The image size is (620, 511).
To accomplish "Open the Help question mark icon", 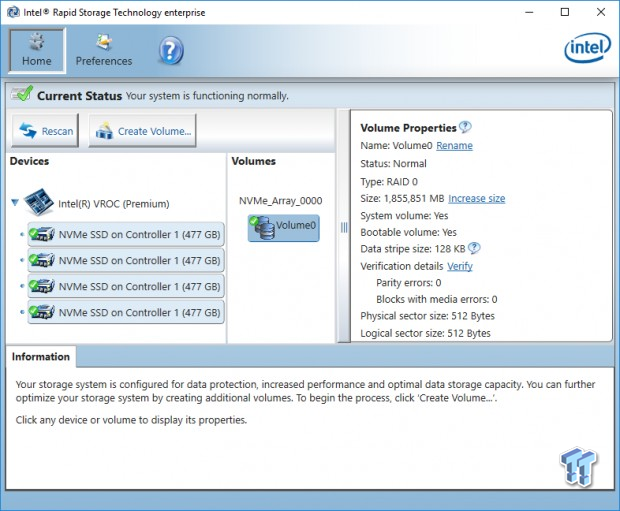I will click(x=171, y=51).
